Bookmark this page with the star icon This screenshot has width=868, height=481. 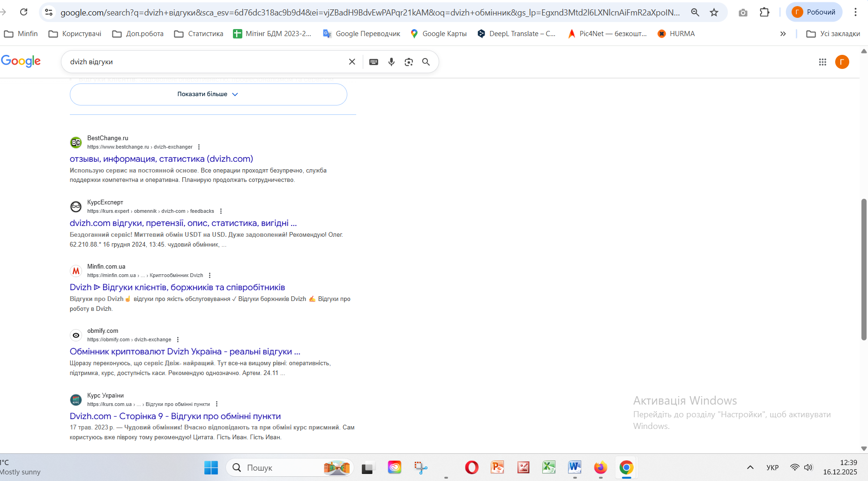coord(714,12)
